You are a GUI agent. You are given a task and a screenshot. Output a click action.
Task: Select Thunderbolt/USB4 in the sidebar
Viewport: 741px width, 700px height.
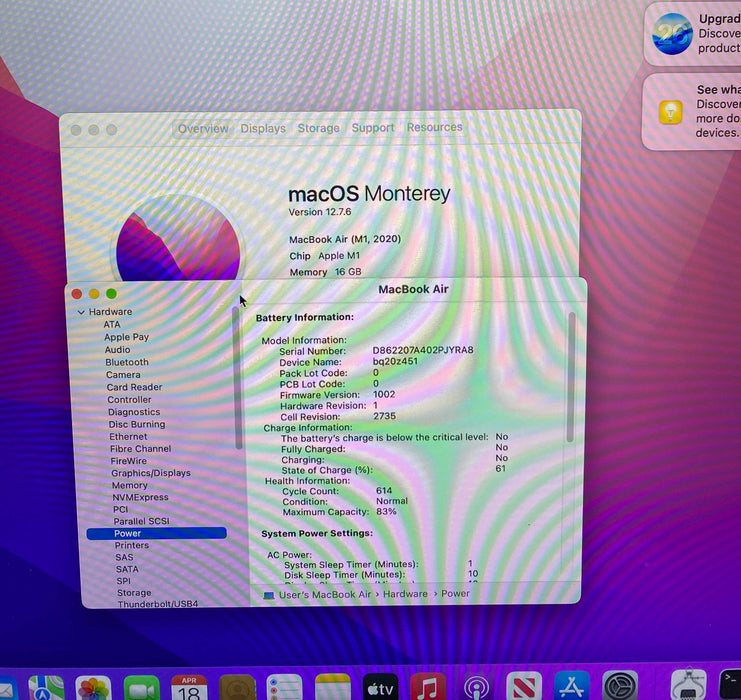(x=158, y=604)
